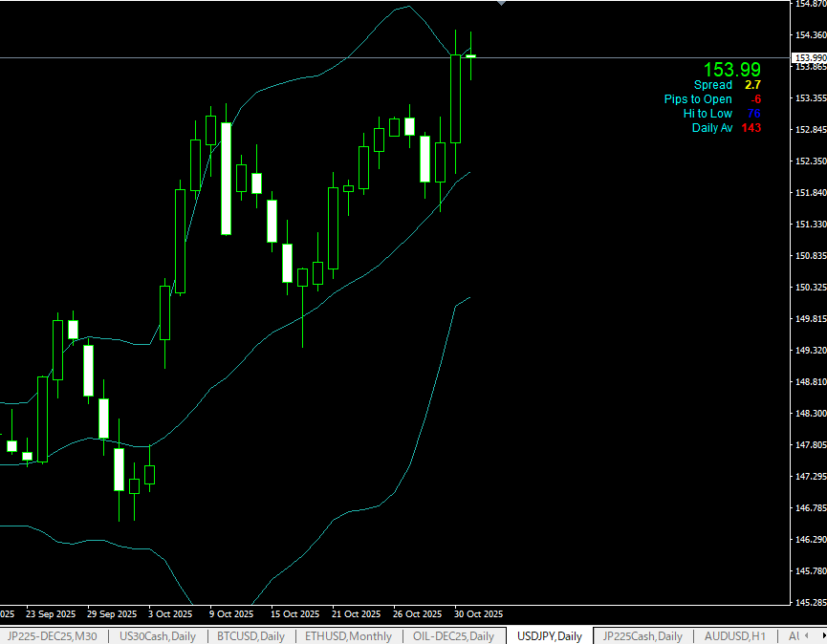Screen dimensions: 827x644
Task: Click the 150.325 level on price scale
Action: point(809,288)
